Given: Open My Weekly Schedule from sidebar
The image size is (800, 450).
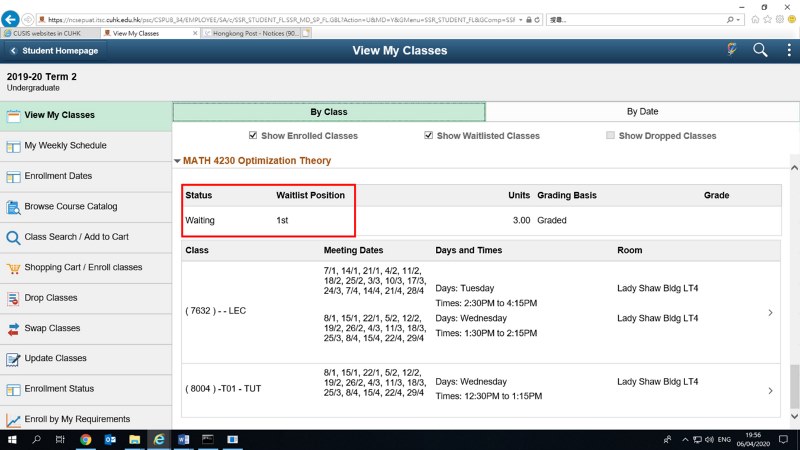Looking at the screenshot, I should pyautogui.click(x=65, y=146).
